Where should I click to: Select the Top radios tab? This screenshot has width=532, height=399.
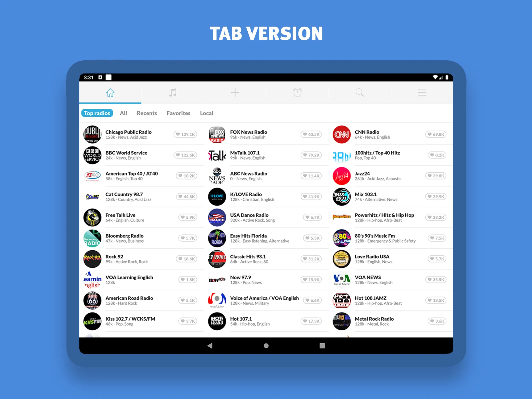tap(97, 113)
